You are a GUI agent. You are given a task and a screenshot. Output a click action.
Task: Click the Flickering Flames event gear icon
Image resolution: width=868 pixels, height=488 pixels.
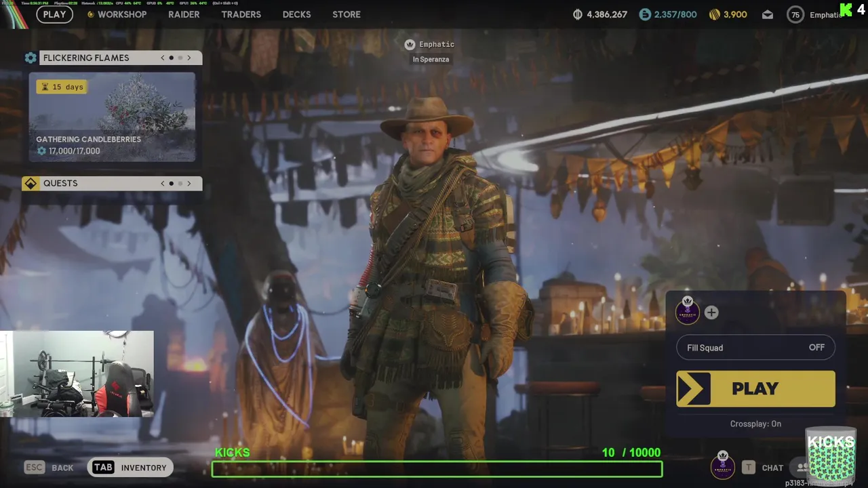coord(31,58)
